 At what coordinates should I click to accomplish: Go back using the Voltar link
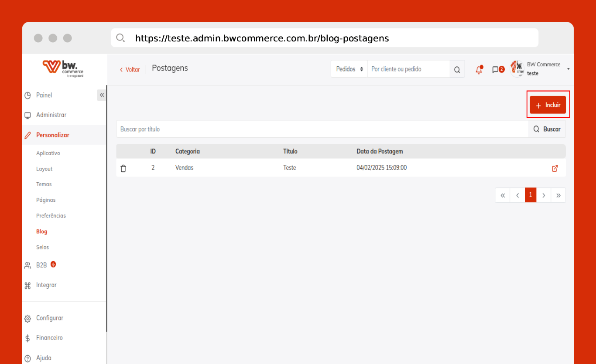pyautogui.click(x=130, y=69)
